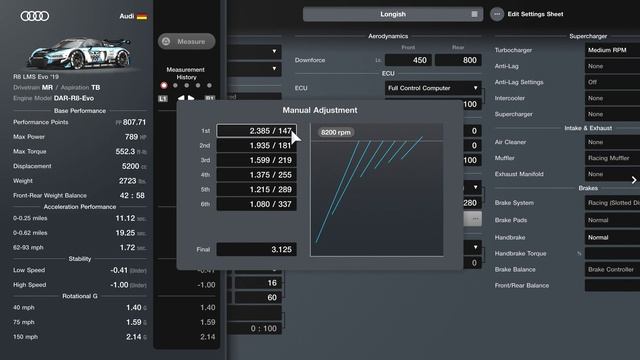The width and height of the screenshot is (640, 360).
Task: Click the 280 value field
Action: tap(472, 203)
